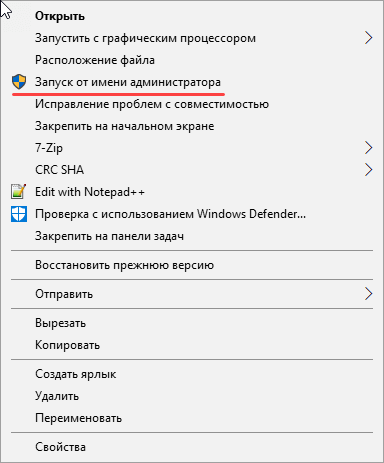The height and width of the screenshot is (463, 384).
Task: Click the admin shield icon
Action: (x=19, y=82)
